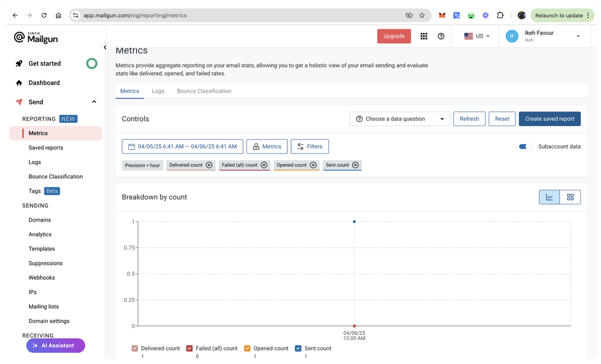Remove the Sent count metric chip
Screen dimensions: 601x364
355,165
